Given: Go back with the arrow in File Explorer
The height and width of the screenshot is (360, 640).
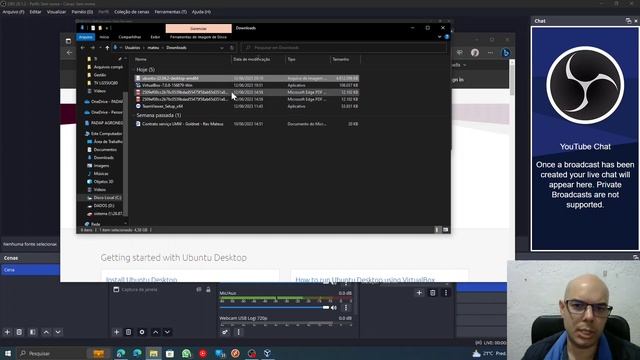Looking at the screenshot, I should [x=82, y=48].
